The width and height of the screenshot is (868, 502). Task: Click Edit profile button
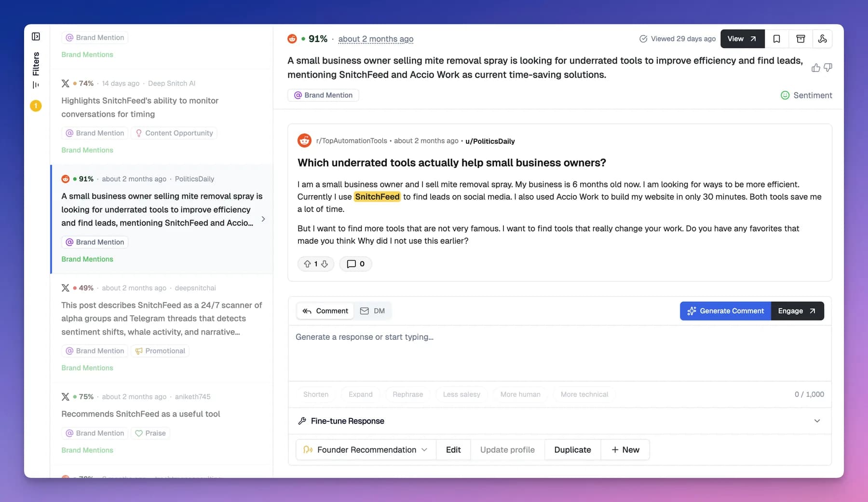pos(453,450)
